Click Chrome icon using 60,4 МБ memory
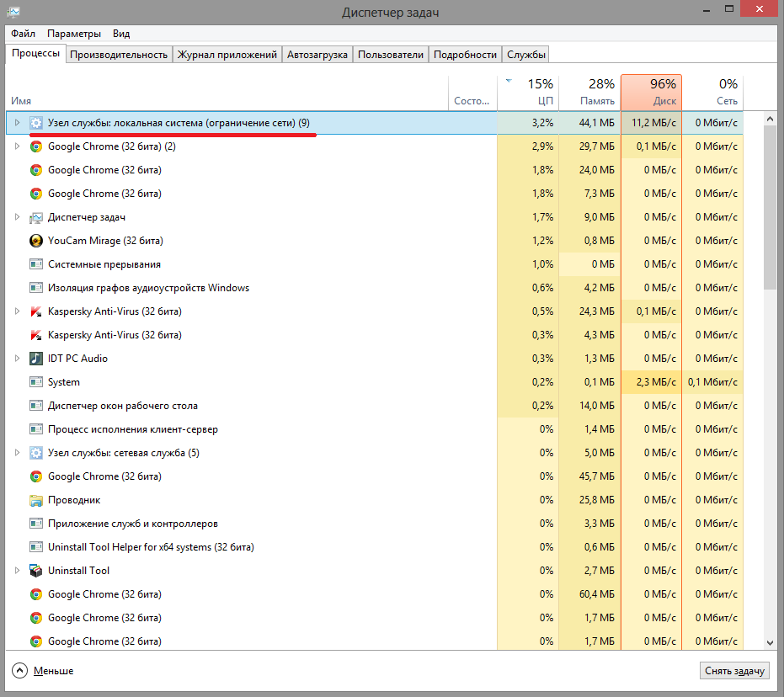 coord(36,594)
